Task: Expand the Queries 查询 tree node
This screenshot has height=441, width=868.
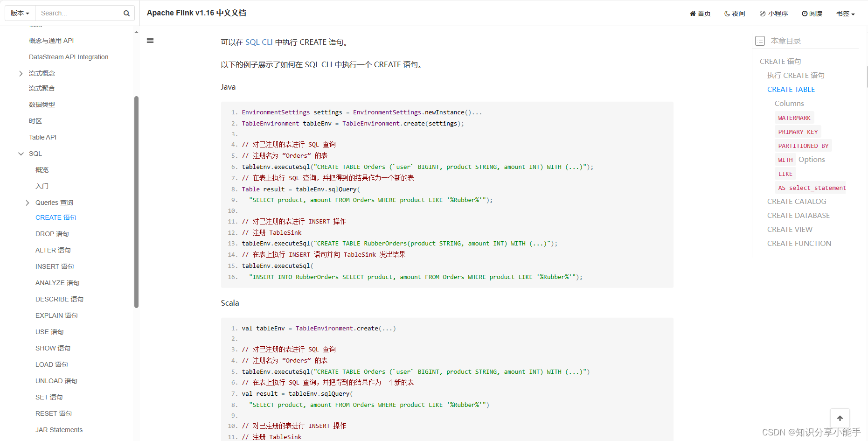Action: coord(28,203)
